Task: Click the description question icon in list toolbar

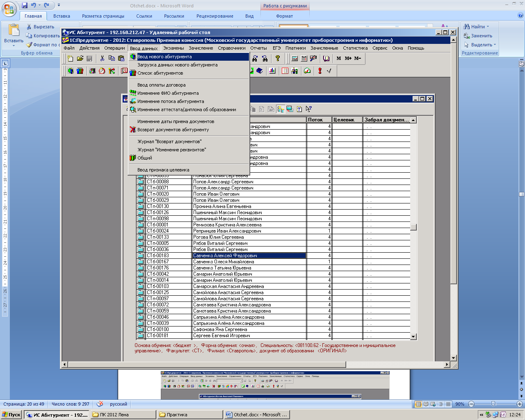Action: pos(299,109)
